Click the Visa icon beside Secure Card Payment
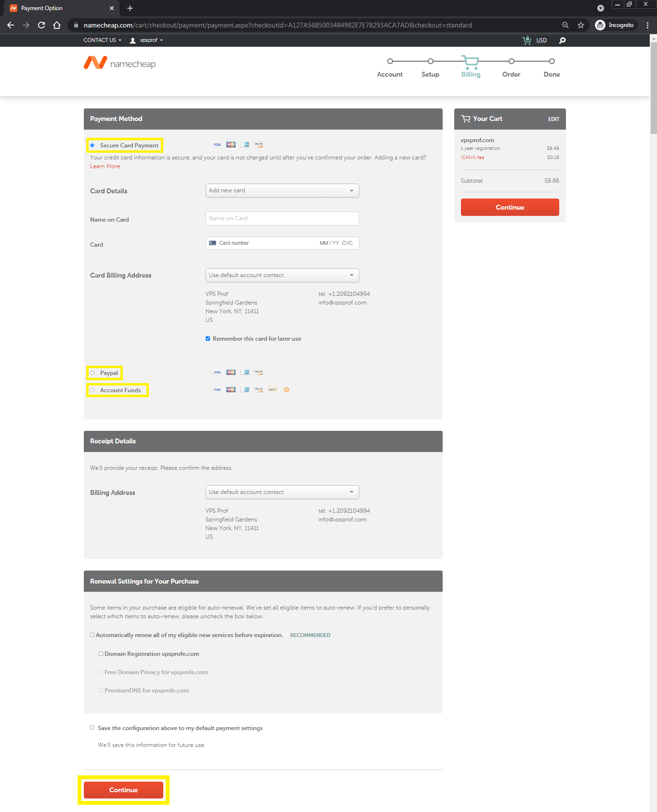 [x=217, y=145]
